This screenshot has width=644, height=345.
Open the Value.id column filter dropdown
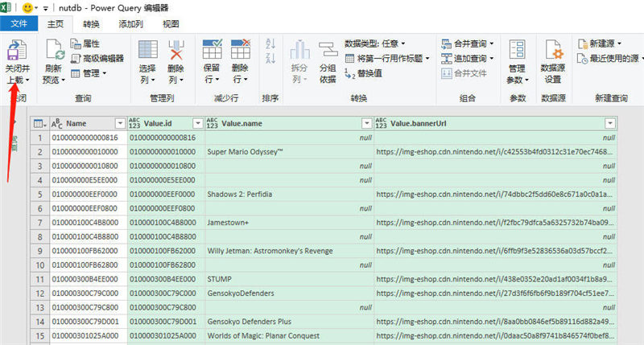pos(197,124)
